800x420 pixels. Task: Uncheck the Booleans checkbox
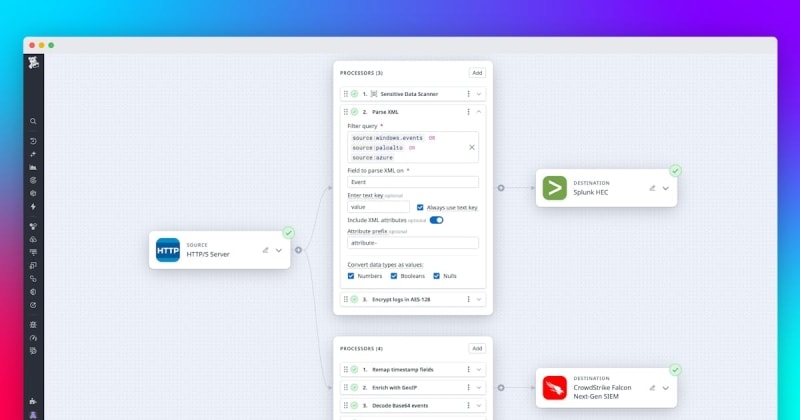395,276
